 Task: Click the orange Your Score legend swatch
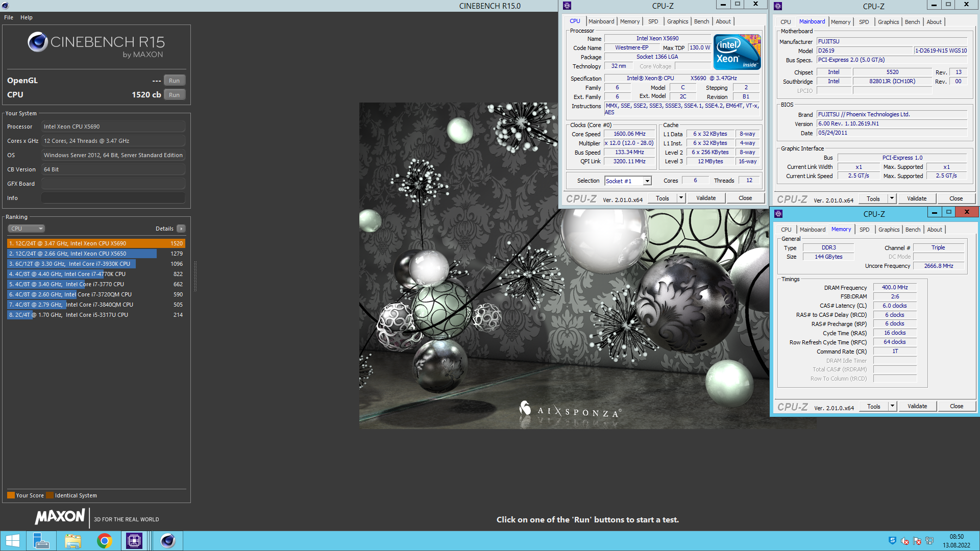click(x=11, y=495)
